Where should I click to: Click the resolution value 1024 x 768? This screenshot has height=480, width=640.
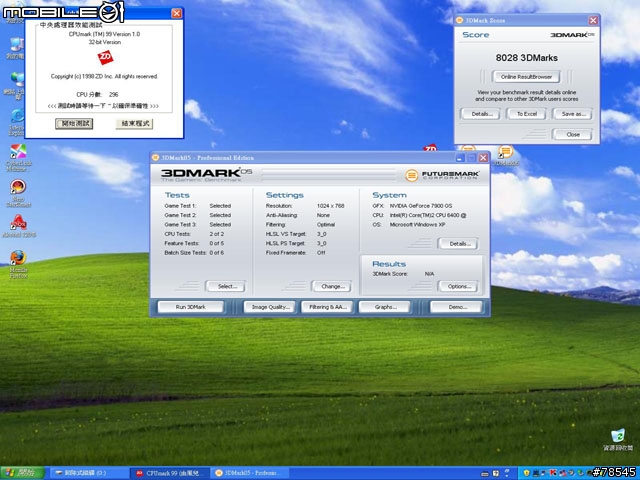coord(331,206)
